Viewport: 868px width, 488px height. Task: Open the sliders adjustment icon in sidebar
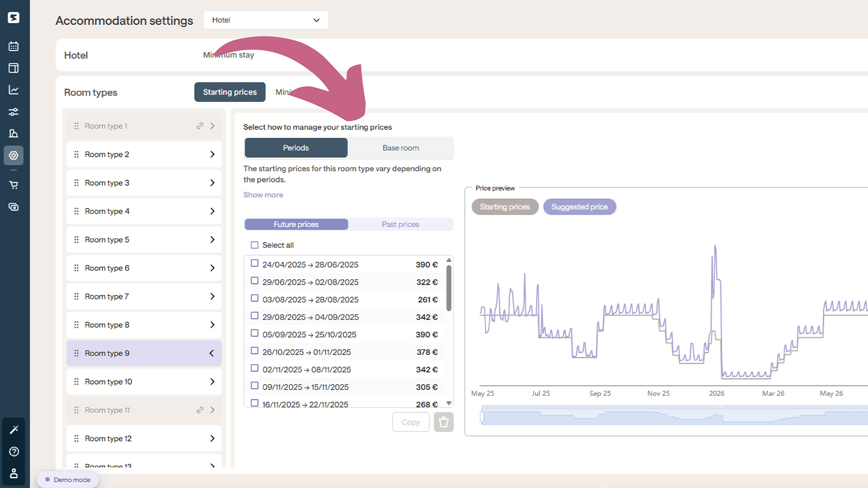[14, 112]
